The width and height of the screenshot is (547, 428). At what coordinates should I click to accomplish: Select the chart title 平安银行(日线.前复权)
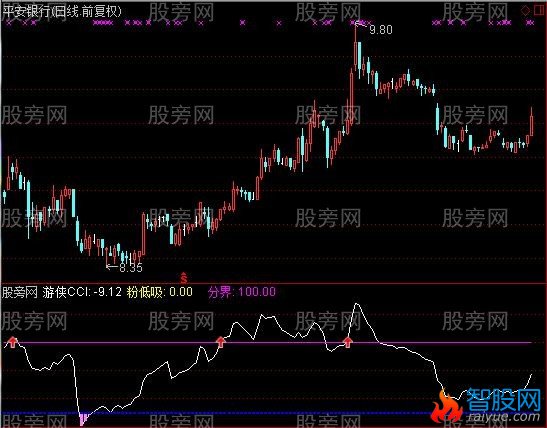coord(62,12)
